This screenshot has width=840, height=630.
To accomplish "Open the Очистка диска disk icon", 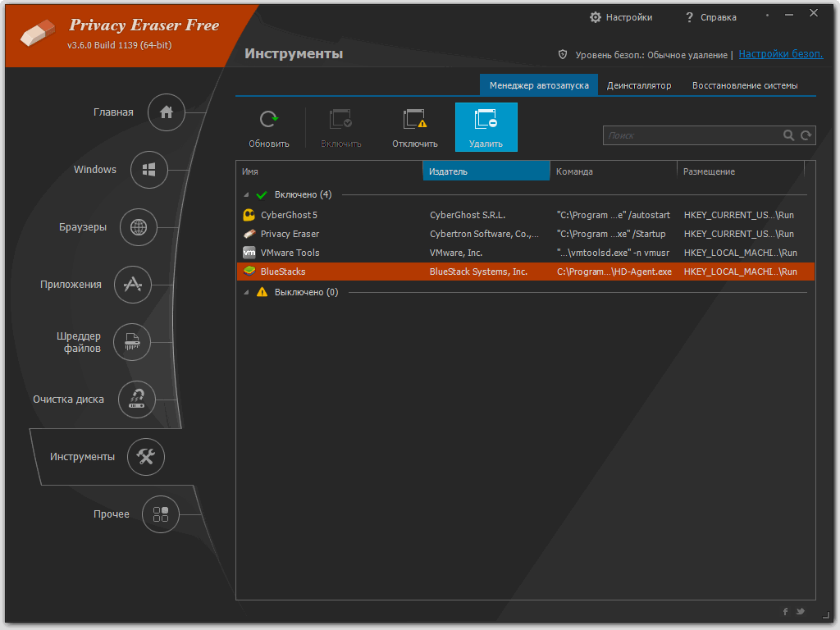I will pyautogui.click(x=137, y=399).
